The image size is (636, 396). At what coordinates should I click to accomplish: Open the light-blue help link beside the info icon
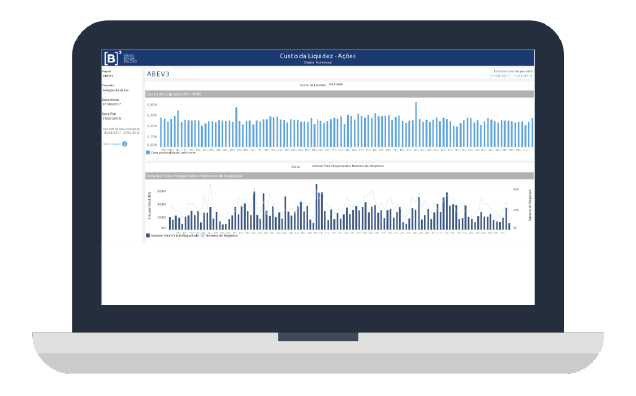point(112,144)
